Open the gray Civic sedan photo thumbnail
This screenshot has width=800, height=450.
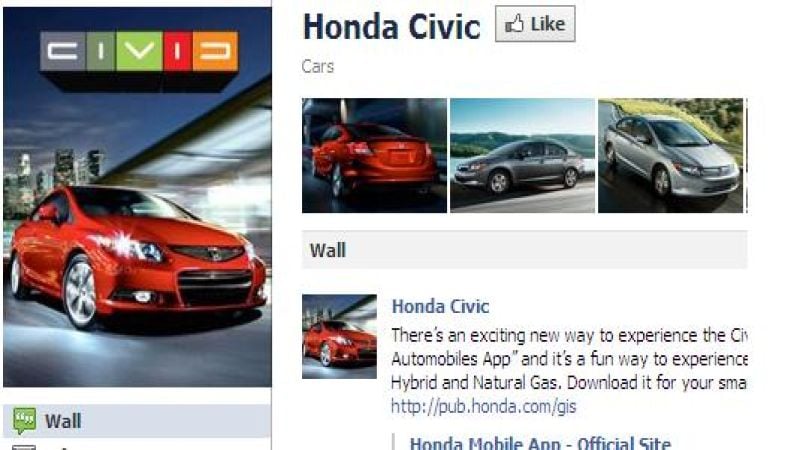[522, 155]
